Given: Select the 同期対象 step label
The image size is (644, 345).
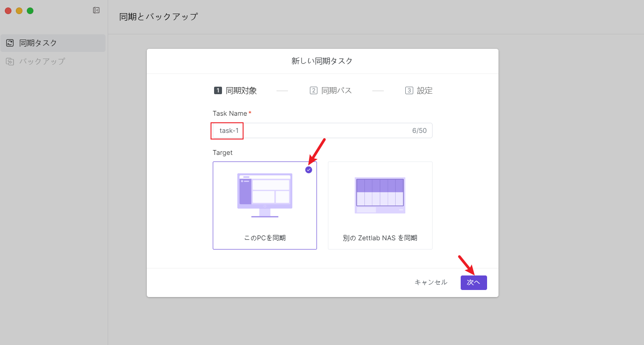Looking at the screenshot, I should [241, 91].
